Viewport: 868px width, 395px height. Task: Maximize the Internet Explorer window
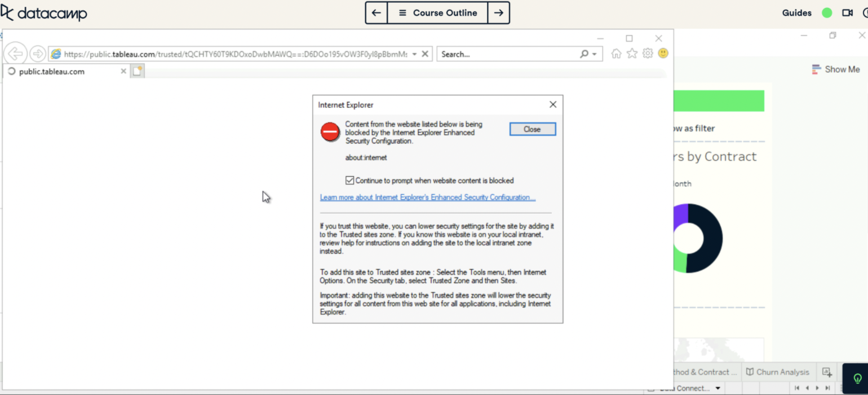629,38
